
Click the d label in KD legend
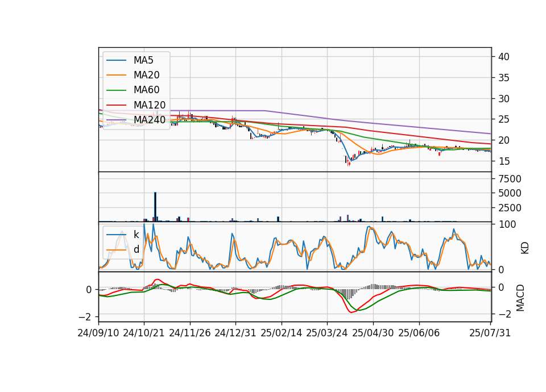pos(136,249)
